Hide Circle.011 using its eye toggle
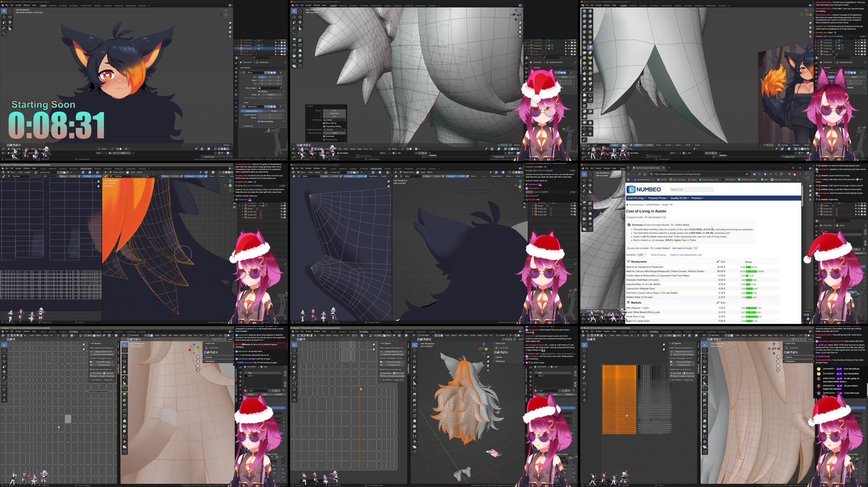The height and width of the screenshot is (487, 868). [279, 45]
